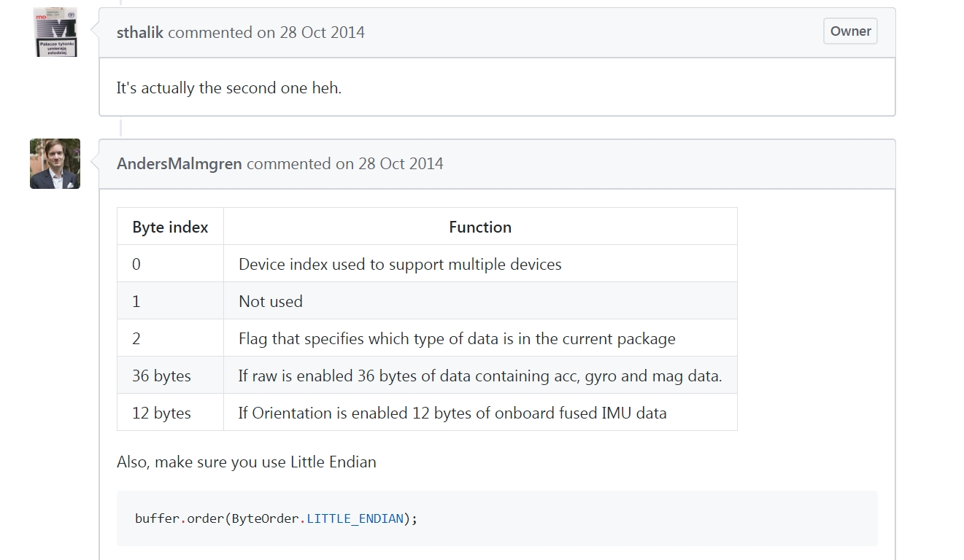Viewport: 964px width, 560px height.
Task: Select the Device index table row
Action: (399, 263)
